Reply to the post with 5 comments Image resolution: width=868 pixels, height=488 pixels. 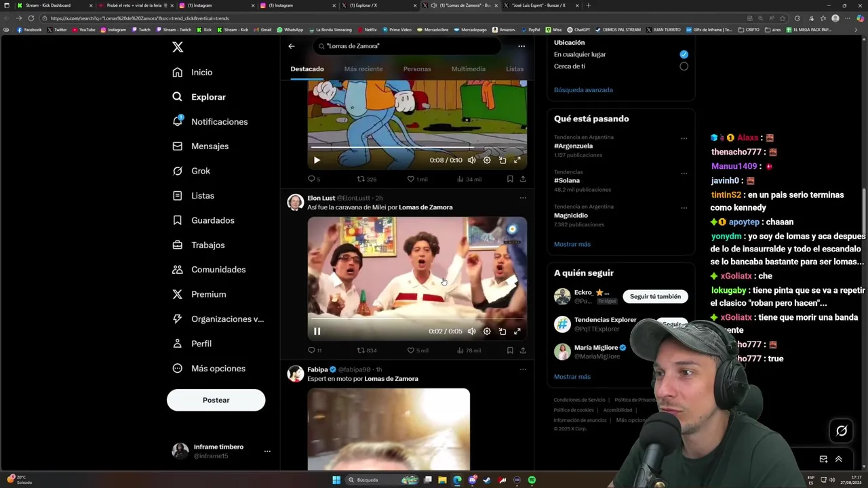point(314,179)
